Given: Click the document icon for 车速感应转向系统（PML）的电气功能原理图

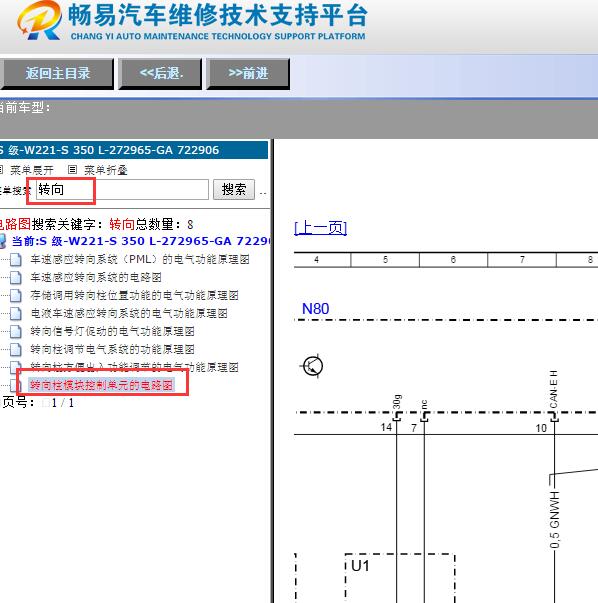Looking at the screenshot, I should click(16, 260).
